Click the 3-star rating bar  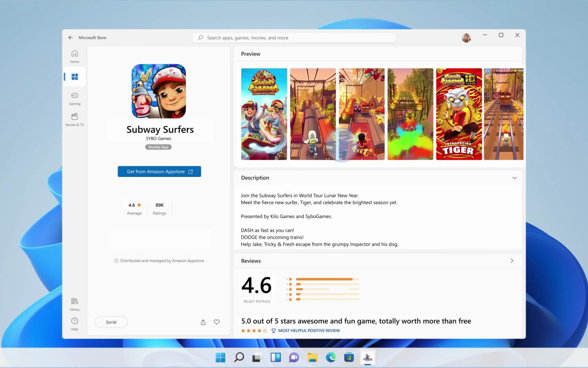point(327,289)
